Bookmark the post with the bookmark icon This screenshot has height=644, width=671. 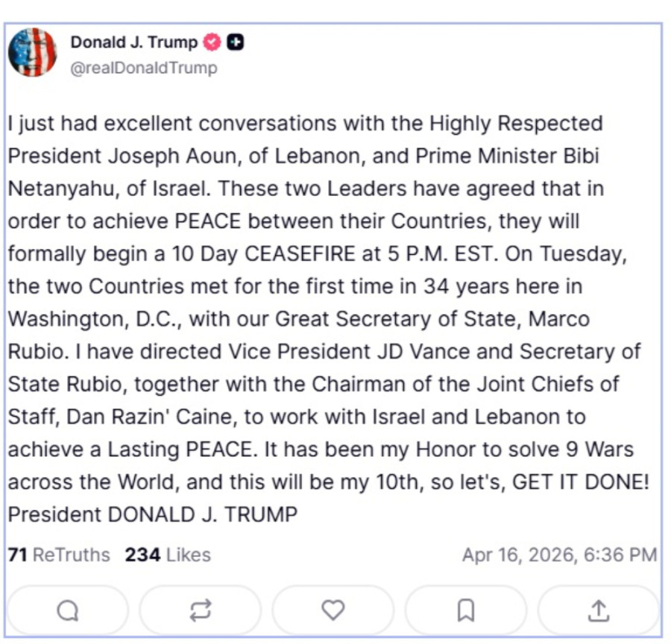click(467, 609)
